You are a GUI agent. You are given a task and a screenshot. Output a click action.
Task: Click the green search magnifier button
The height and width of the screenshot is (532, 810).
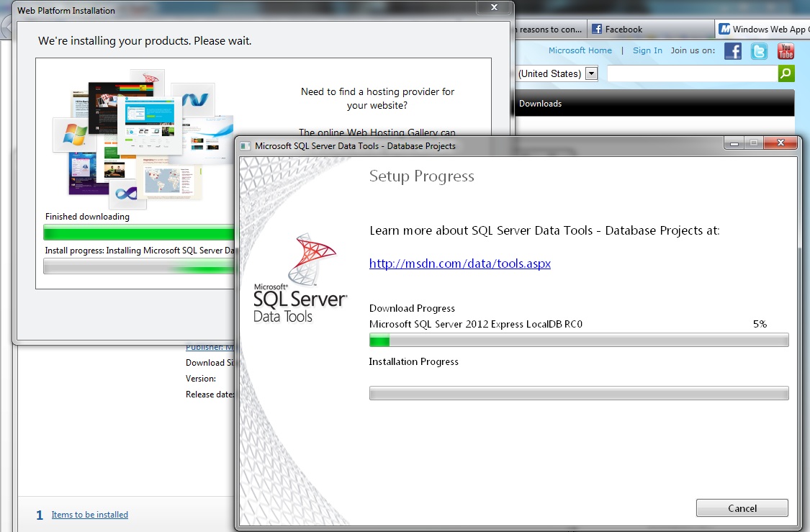786,73
